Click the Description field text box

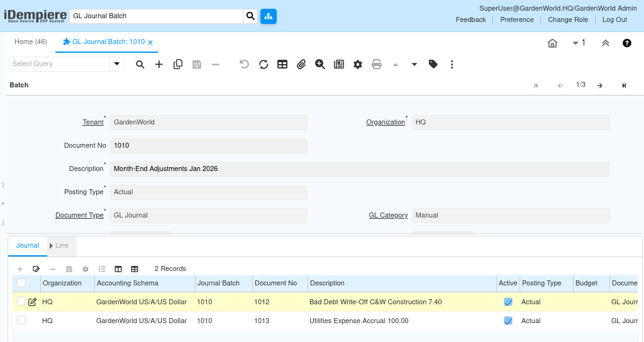click(359, 169)
